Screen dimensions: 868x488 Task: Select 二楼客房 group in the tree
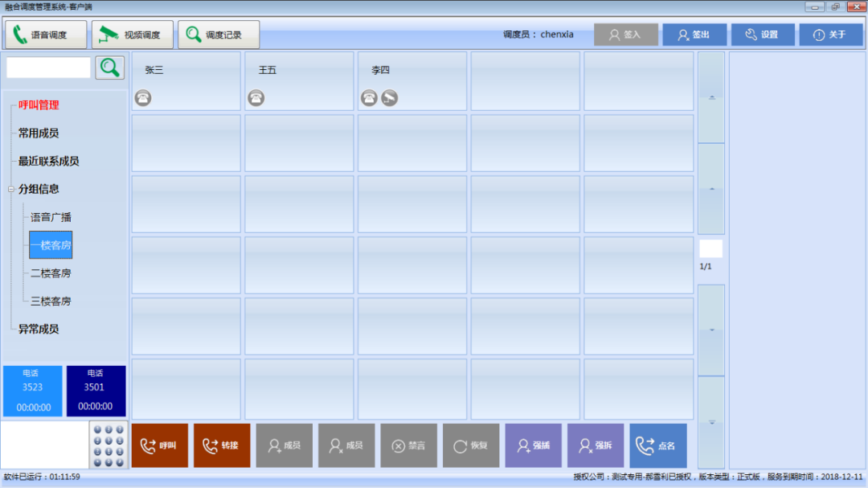point(51,273)
